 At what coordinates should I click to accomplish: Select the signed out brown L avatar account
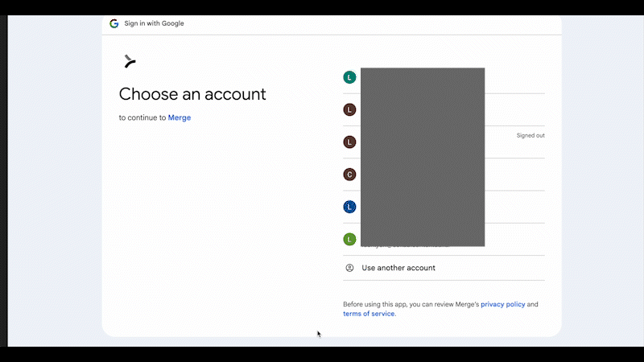349,142
